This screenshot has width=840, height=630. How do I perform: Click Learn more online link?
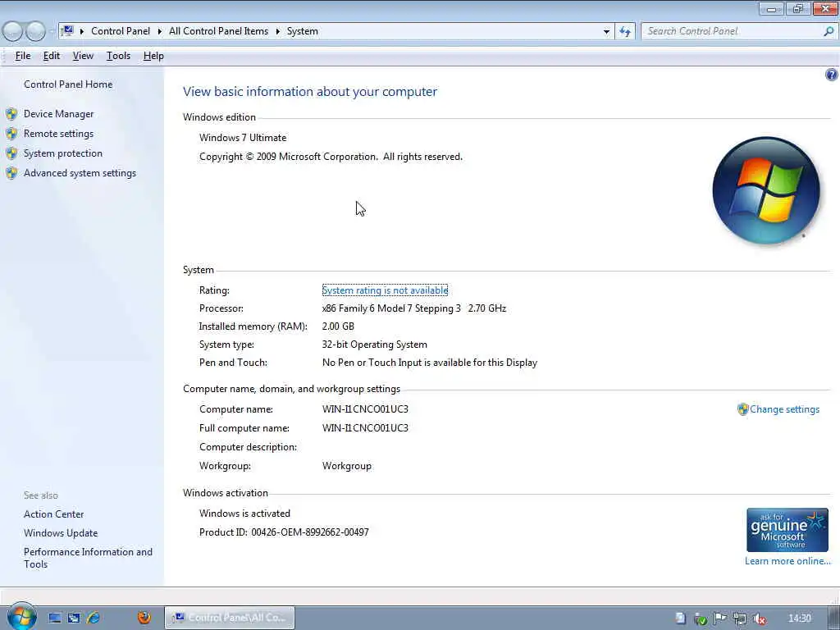pyautogui.click(x=787, y=561)
